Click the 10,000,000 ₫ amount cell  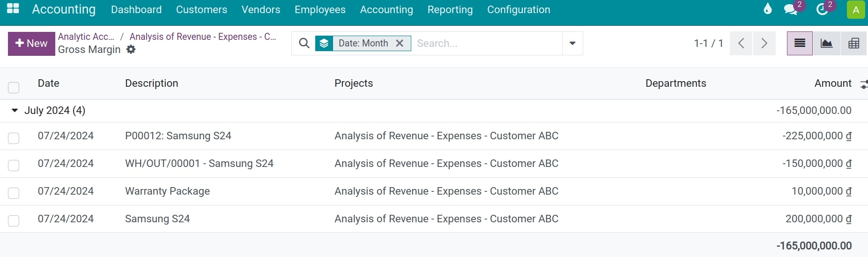(x=822, y=191)
